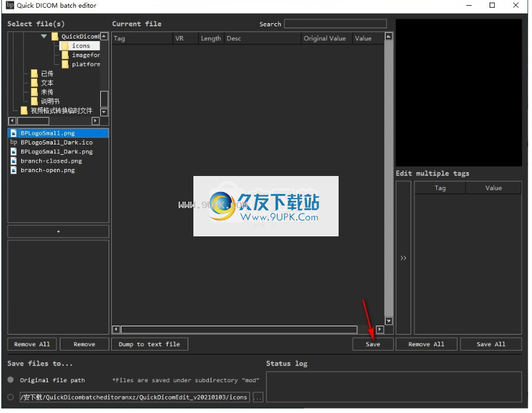
Task: Click the Save All button
Action: (x=491, y=344)
